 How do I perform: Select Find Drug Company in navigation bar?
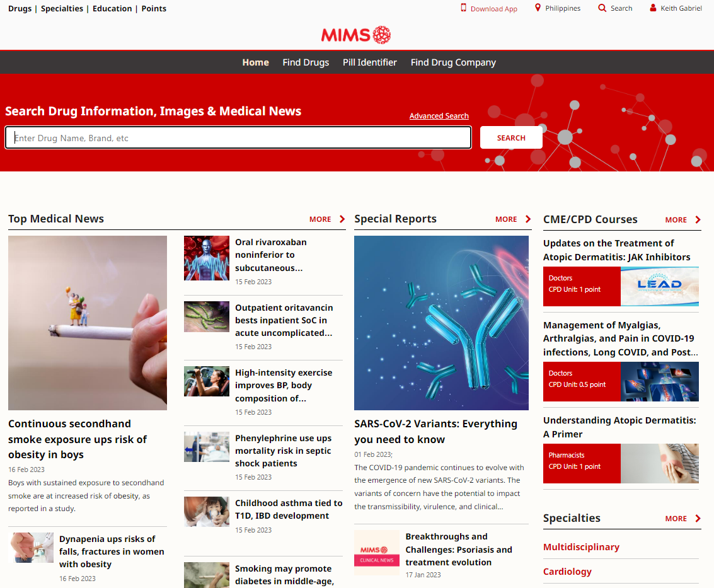(453, 62)
